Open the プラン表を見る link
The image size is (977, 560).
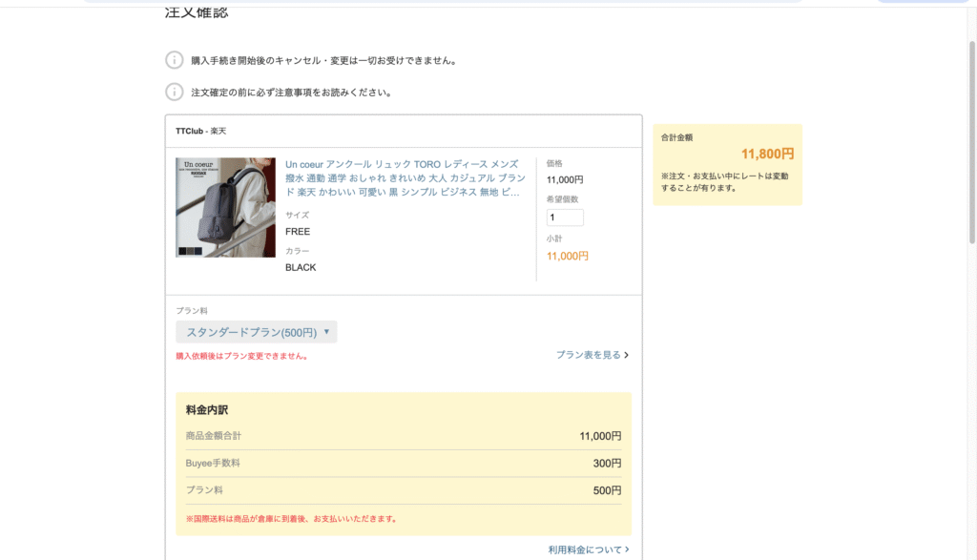tap(588, 355)
